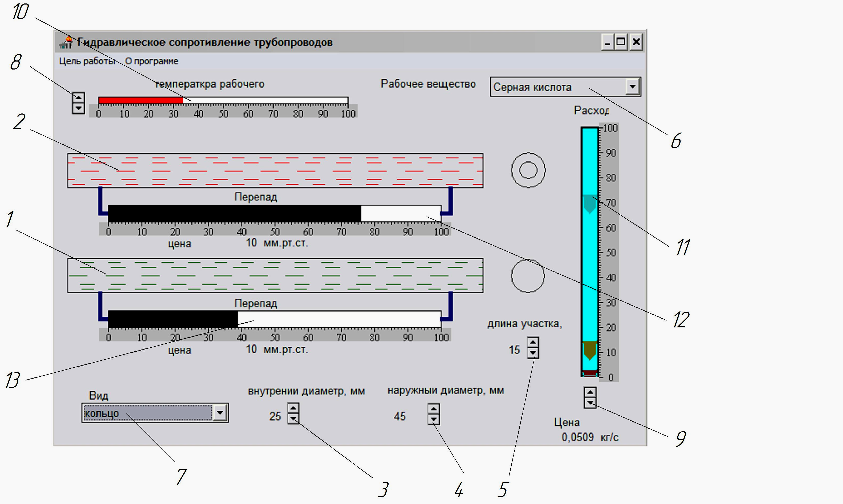
Task: Click the olive float marker near 10
Action: coord(590,351)
